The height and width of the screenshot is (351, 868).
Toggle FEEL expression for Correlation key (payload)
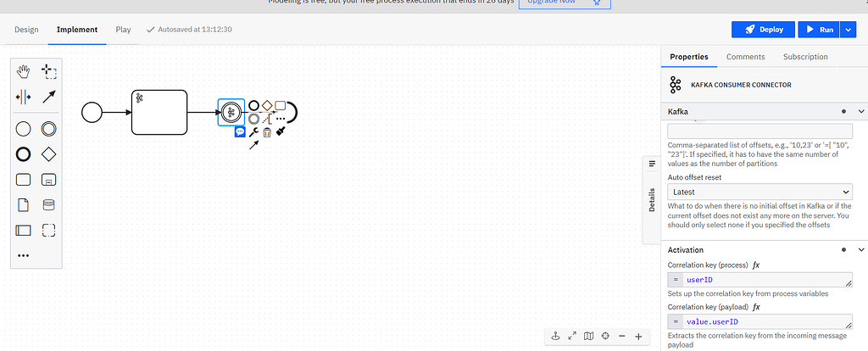(756, 306)
